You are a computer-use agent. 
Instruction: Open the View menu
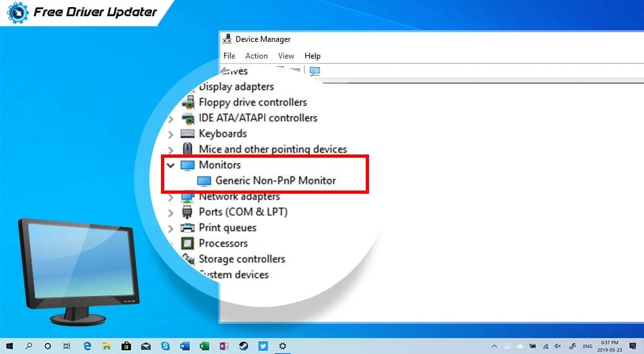point(286,56)
